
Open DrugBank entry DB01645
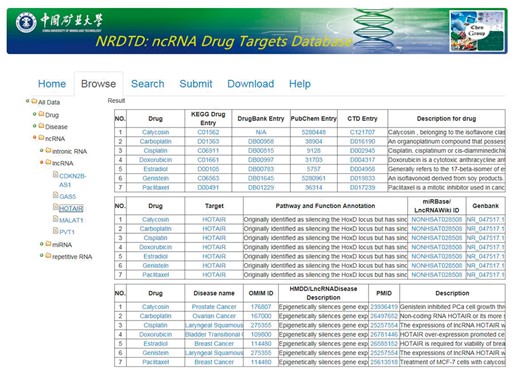pos(261,178)
